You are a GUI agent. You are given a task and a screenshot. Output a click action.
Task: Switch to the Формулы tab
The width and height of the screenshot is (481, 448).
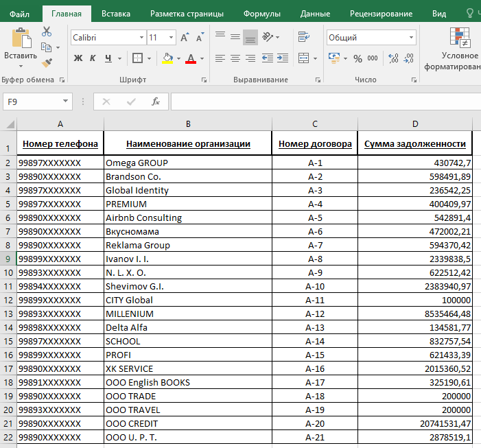(261, 13)
